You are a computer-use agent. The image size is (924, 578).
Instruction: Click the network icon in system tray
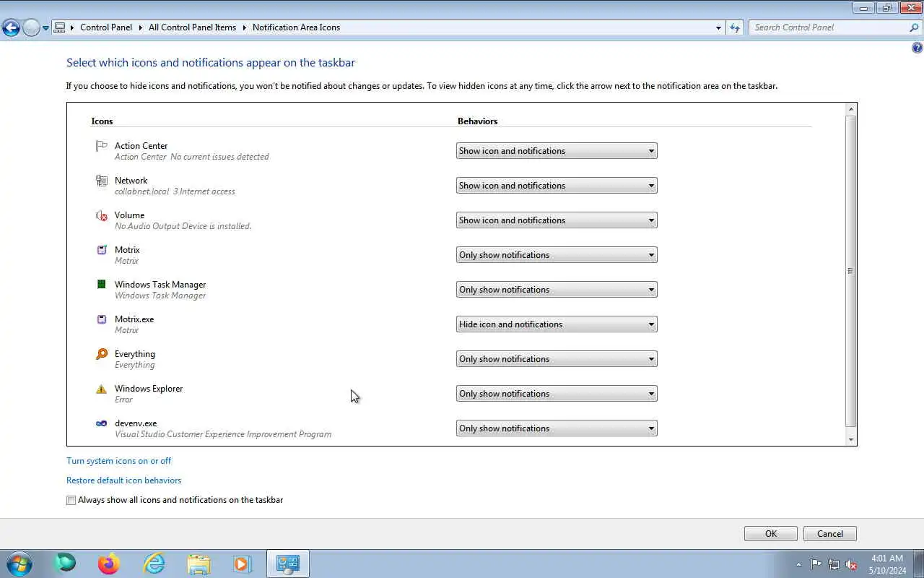(834, 564)
